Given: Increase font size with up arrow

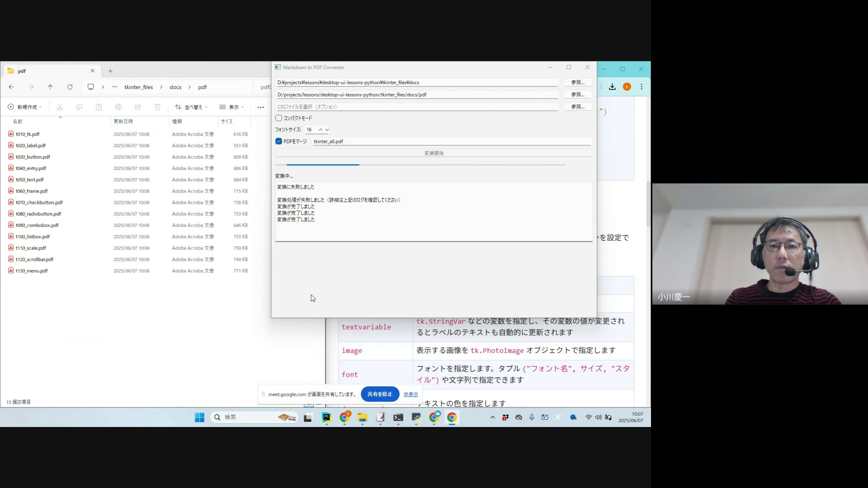Looking at the screenshot, I should coord(321,130).
